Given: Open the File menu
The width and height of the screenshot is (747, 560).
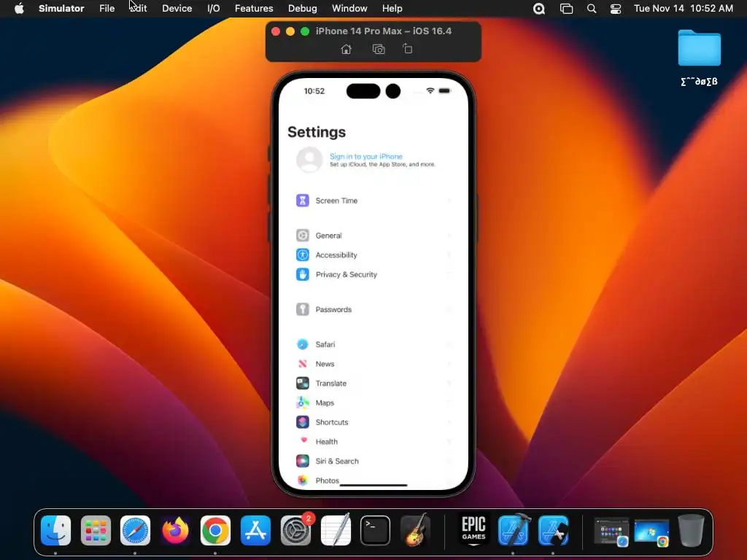Looking at the screenshot, I should coord(107,8).
